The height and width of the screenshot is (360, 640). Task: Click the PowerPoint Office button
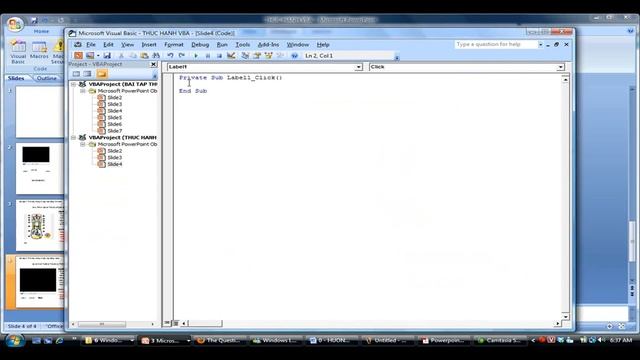pyautogui.click(x=15, y=24)
